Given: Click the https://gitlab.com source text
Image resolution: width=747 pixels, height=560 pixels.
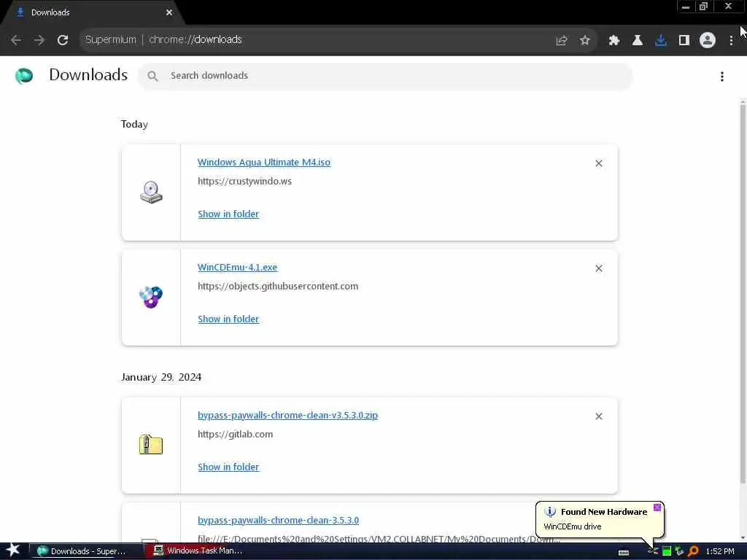Looking at the screenshot, I should click(x=236, y=435).
